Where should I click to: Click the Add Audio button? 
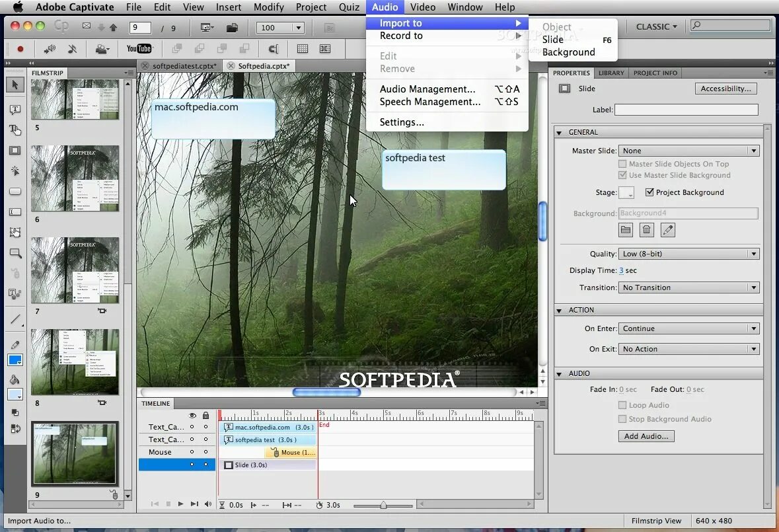(x=646, y=436)
